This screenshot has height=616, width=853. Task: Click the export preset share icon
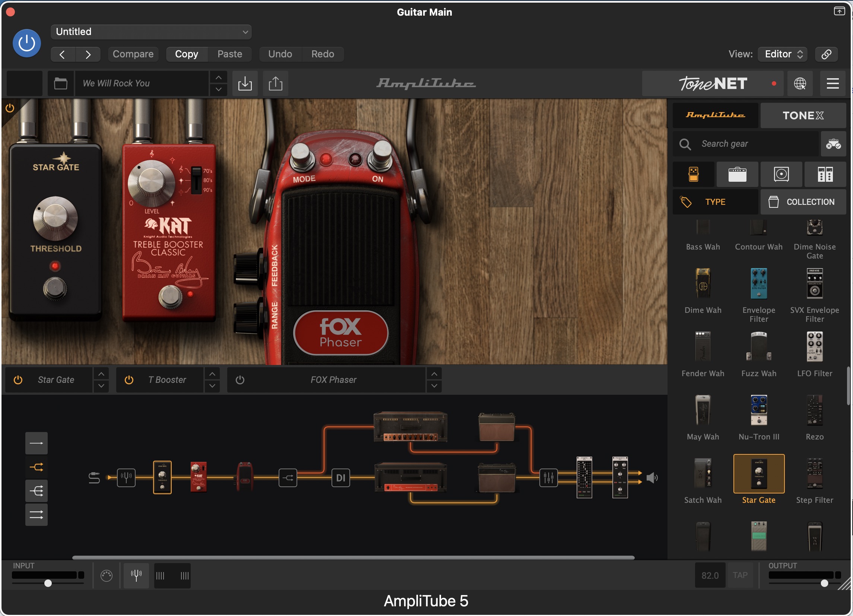(x=275, y=83)
